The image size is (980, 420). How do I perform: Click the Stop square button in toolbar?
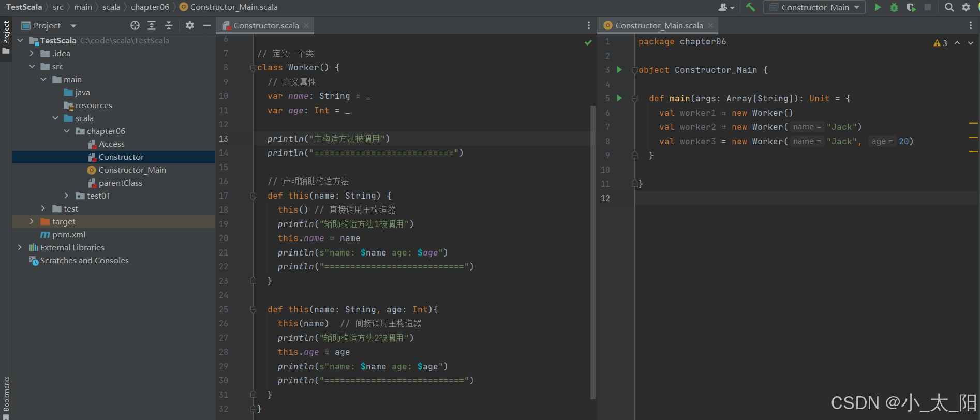928,7
